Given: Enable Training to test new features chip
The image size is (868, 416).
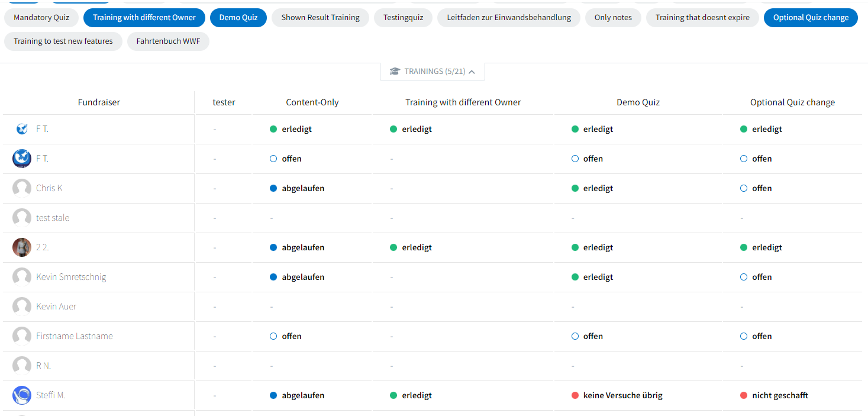Looking at the screenshot, I should coord(63,41).
